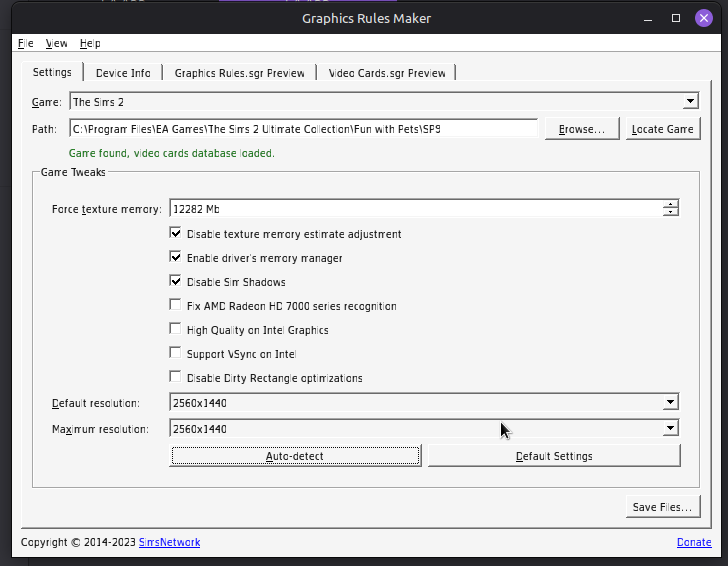
Task: Click the Force texture memory field
Action: 416,208
